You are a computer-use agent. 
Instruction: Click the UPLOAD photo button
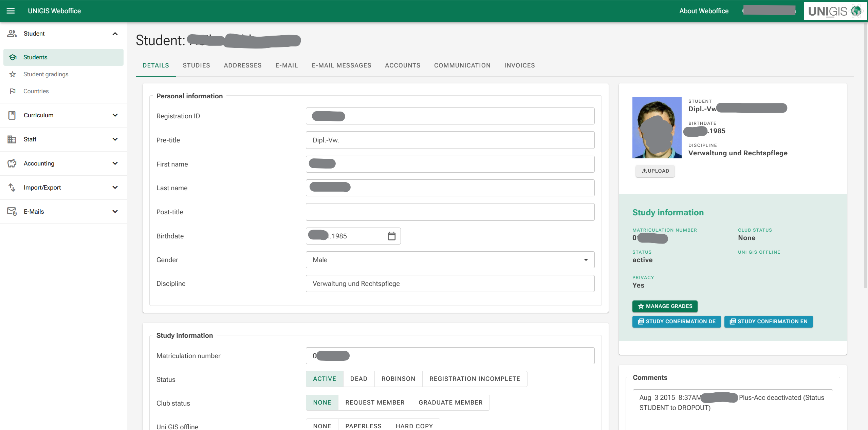(655, 171)
